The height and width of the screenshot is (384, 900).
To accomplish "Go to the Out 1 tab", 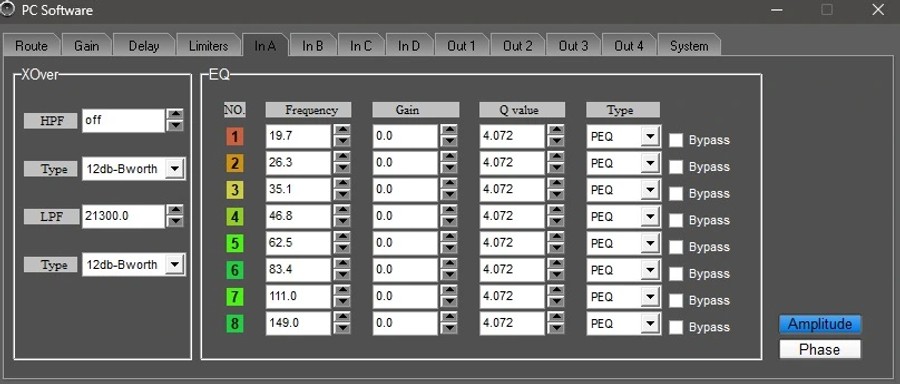I will click(x=461, y=46).
